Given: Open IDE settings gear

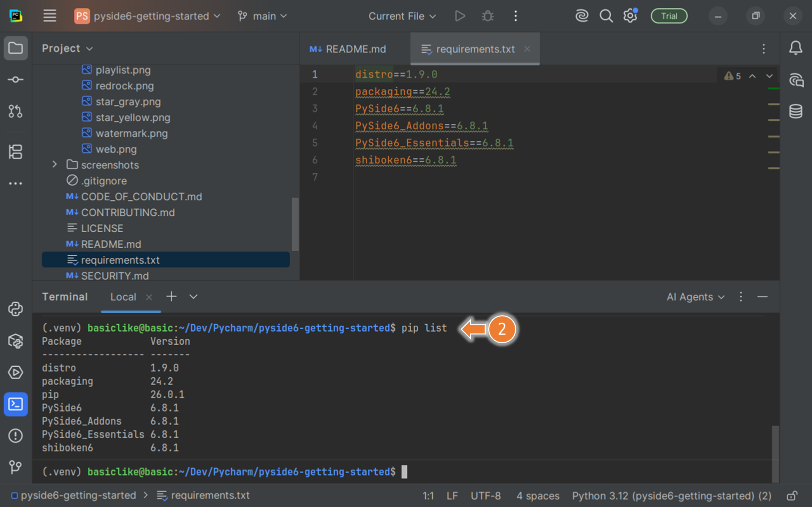Looking at the screenshot, I should pyautogui.click(x=630, y=16).
